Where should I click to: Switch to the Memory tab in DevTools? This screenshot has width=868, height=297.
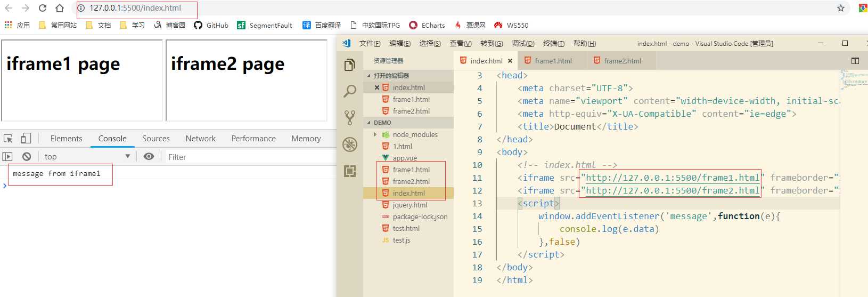click(306, 139)
